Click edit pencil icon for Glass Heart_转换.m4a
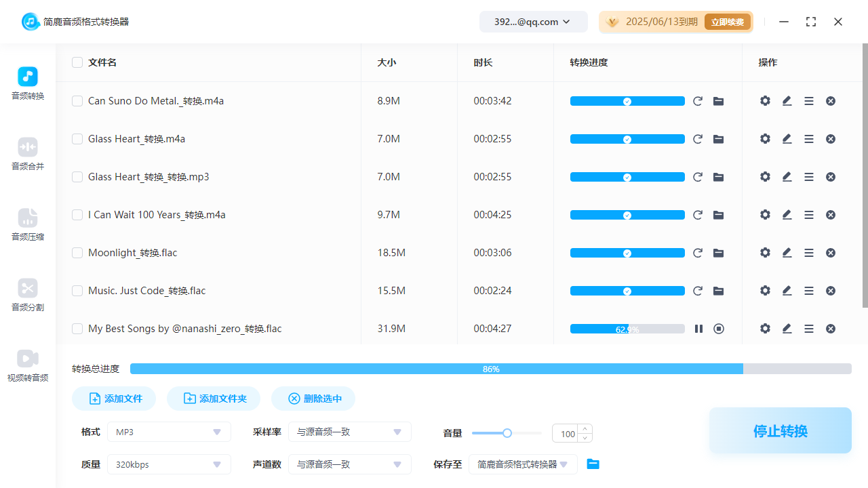This screenshot has height=488, width=868. point(787,139)
